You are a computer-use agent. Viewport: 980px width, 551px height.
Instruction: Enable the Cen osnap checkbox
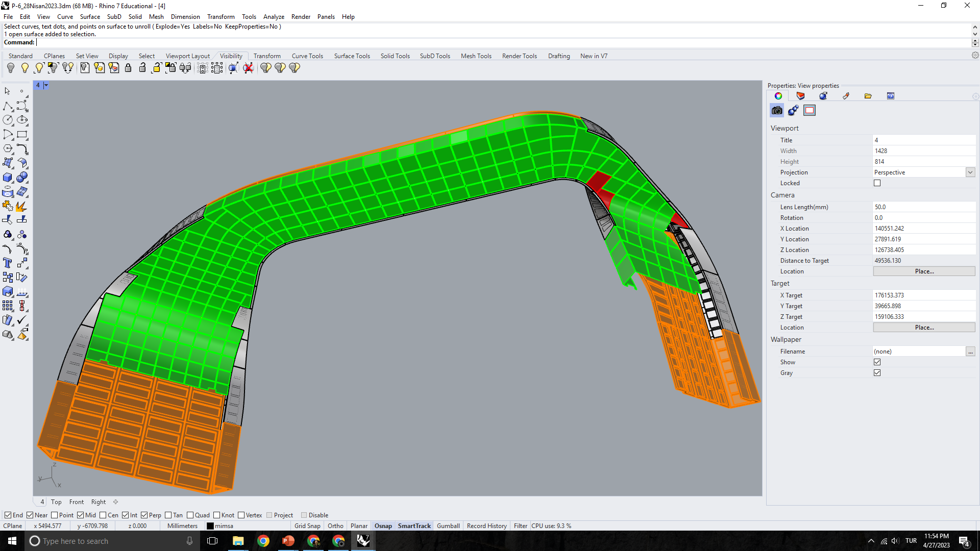coord(103,515)
